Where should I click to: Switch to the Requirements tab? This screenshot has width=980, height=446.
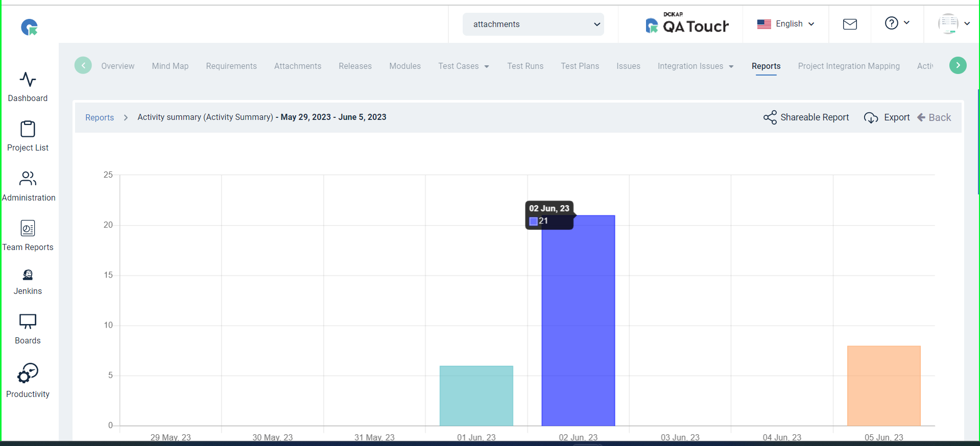click(231, 66)
